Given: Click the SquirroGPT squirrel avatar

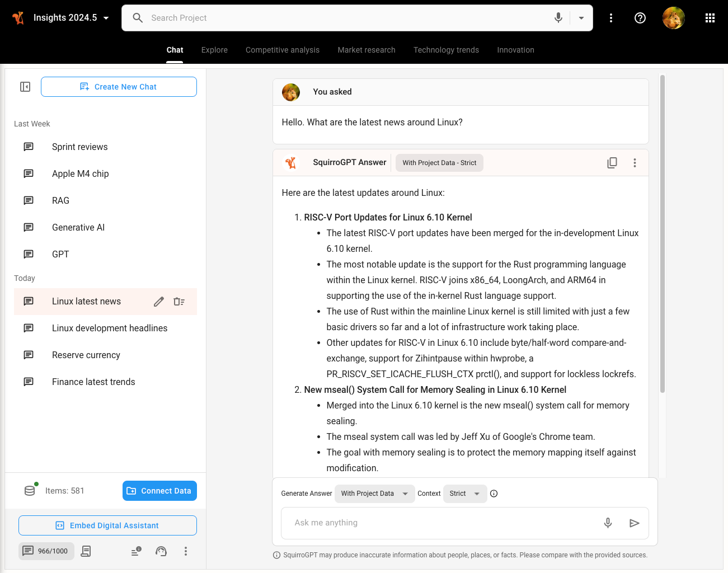Looking at the screenshot, I should pyautogui.click(x=291, y=163).
